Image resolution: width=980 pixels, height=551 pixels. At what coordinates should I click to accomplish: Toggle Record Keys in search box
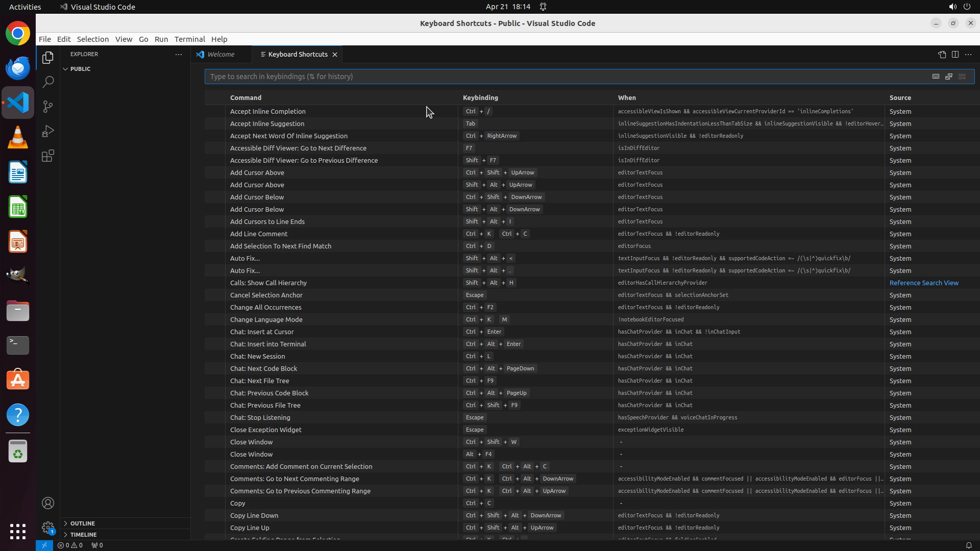pos(936,77)
